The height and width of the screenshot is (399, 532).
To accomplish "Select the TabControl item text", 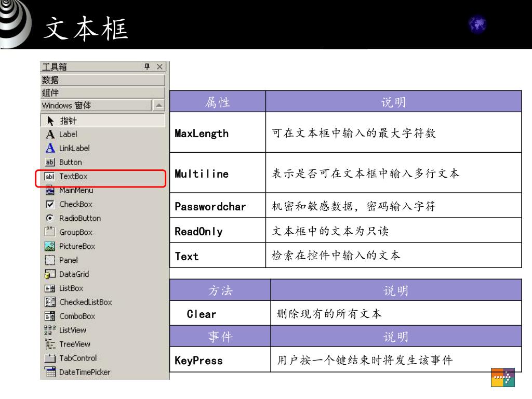I will 78,358.
